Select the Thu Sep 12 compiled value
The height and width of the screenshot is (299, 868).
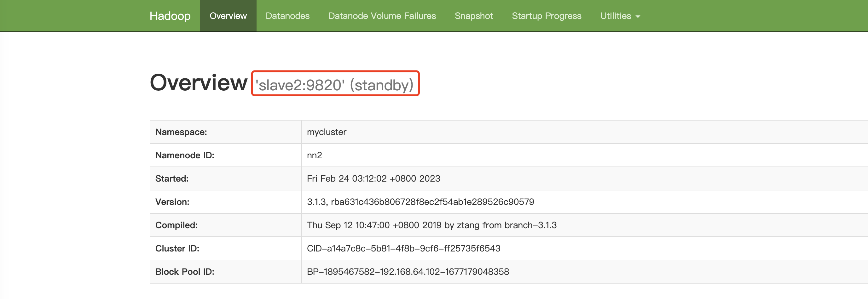431,225
